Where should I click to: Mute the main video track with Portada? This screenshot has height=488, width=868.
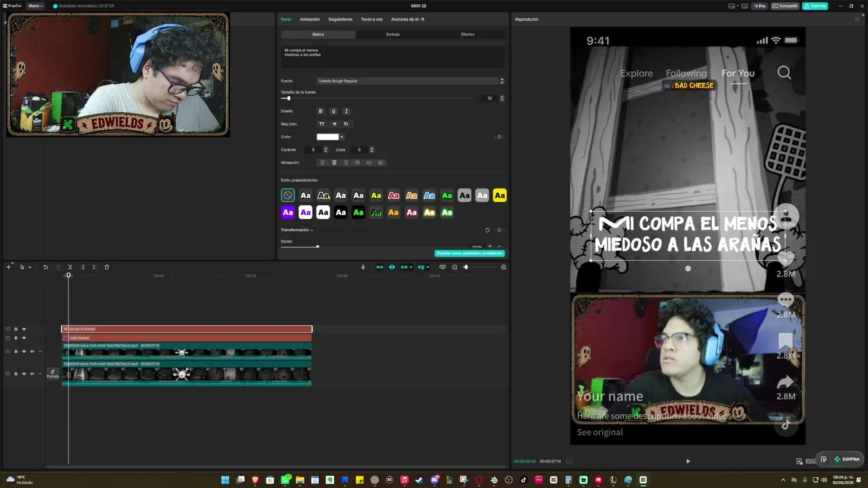click(32, 373)
